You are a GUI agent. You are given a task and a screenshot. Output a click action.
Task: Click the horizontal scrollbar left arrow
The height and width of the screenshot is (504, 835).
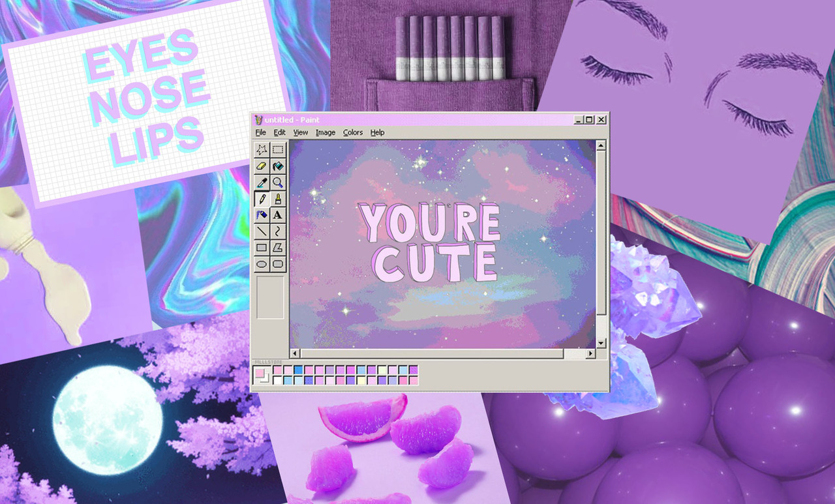coord(295,353)
